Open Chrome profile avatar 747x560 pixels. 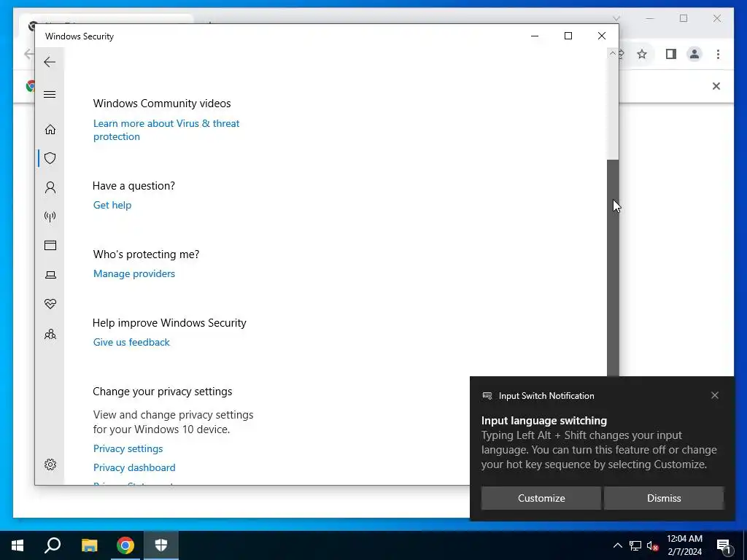tap(694, 54)
